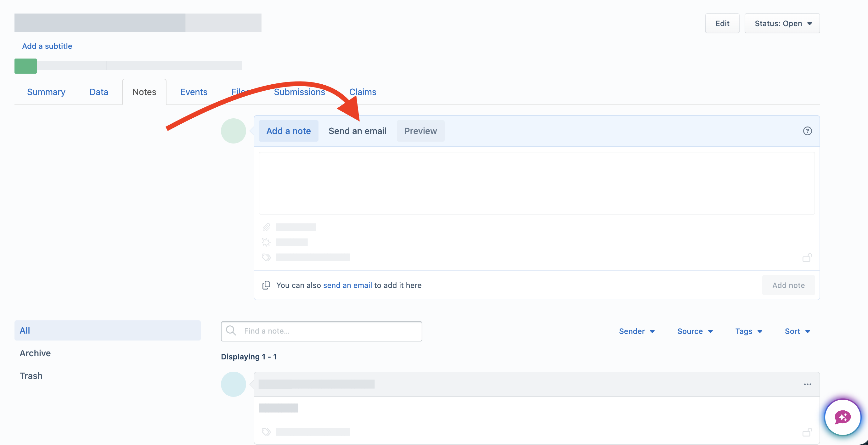Switch to the Data tab
Viewport: 868px width, 445px height.
click(99, 92)
